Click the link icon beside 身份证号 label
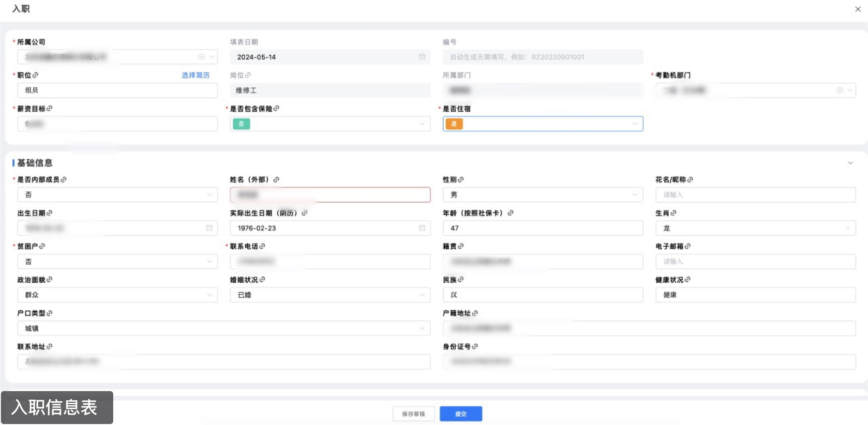This screenshot has height=425, width=868. 475,347
